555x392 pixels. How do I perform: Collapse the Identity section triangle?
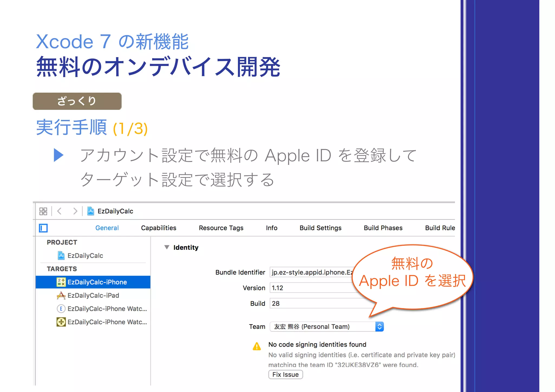(167, 247)
